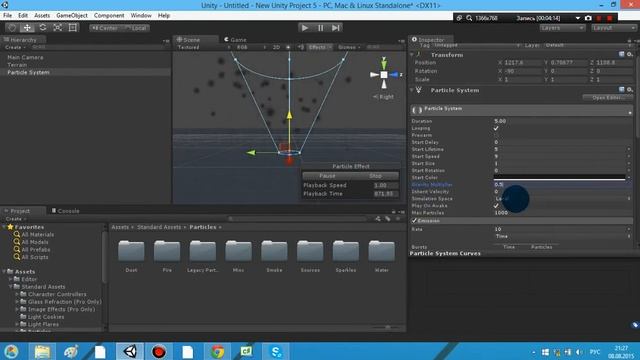640x360 pixels.
Task: Select the Scale tool in the toolbar
Action: click(x=58, y=28)
